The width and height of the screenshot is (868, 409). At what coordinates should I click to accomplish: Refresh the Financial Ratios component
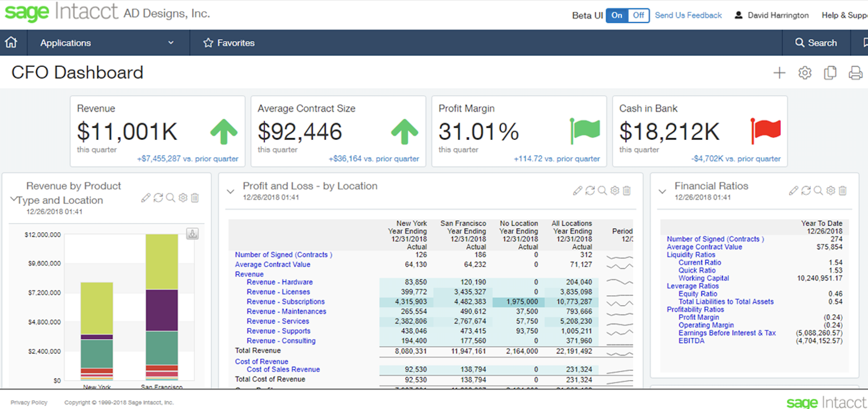point(806,191)
